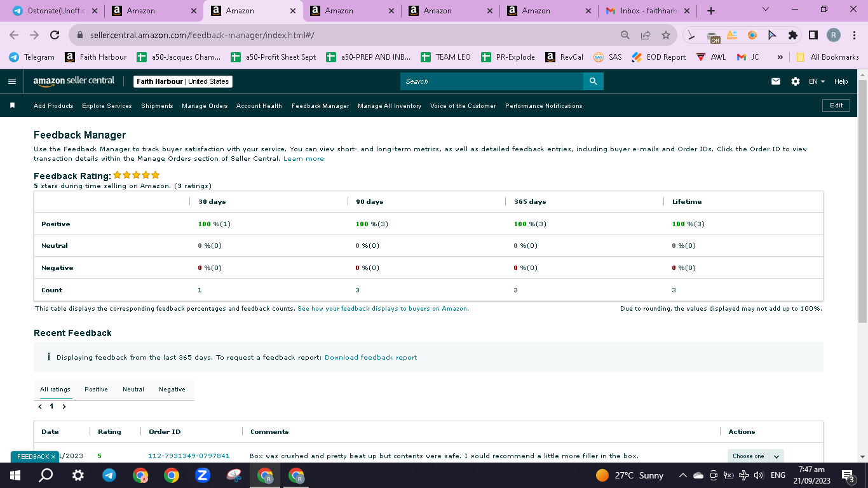Close the FEEDBACK widget
The image size is (868, 488).
point(53,457)
